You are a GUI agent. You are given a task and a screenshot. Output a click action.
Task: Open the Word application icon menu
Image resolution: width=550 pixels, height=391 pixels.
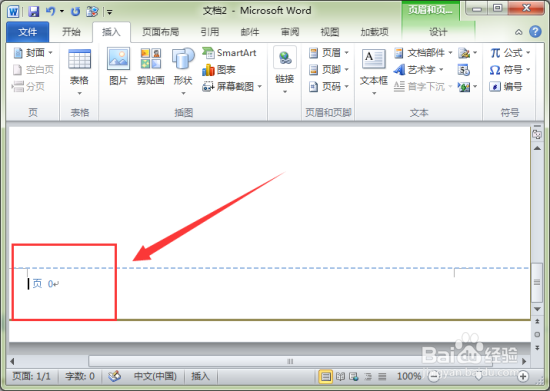point(13,12)
